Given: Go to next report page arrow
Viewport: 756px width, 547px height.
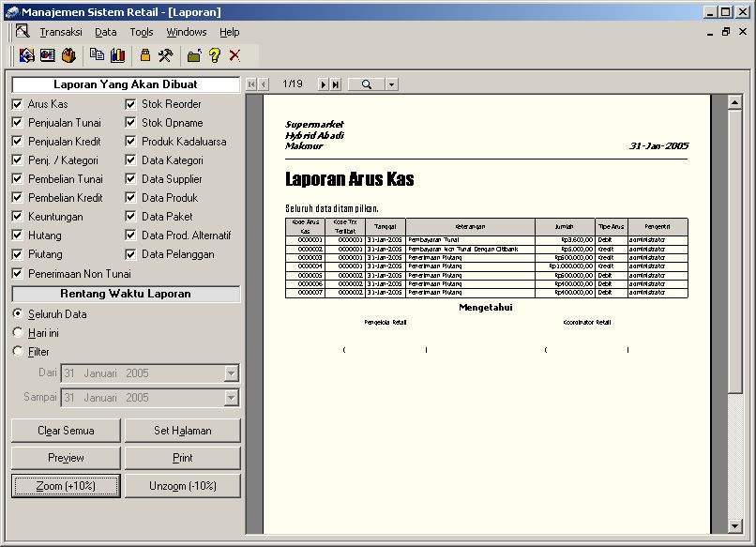Looking at the screenshot, I should [x=324, y=84].
